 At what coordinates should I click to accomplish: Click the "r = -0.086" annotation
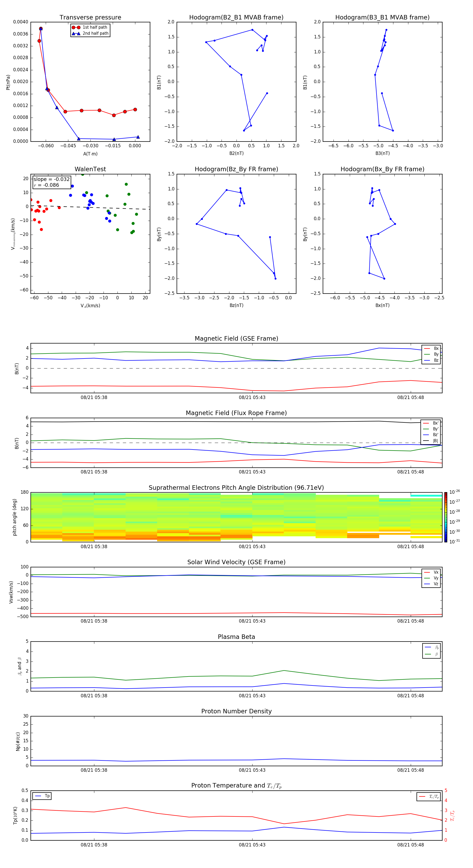click(47, 185)
